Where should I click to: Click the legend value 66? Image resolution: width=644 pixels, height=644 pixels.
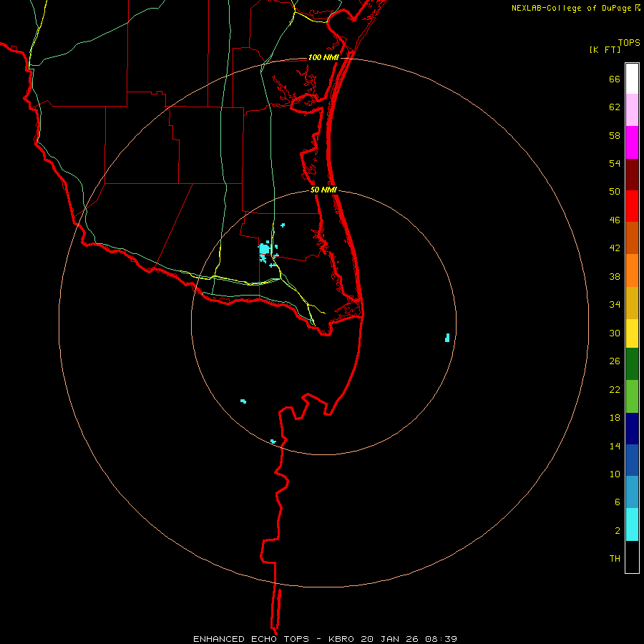click(x=615, y=79)
